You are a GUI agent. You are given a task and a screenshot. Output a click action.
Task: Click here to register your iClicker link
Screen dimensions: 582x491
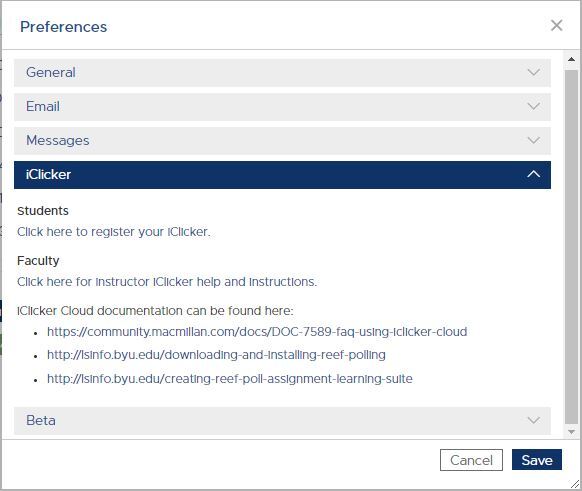coord(114,232)
